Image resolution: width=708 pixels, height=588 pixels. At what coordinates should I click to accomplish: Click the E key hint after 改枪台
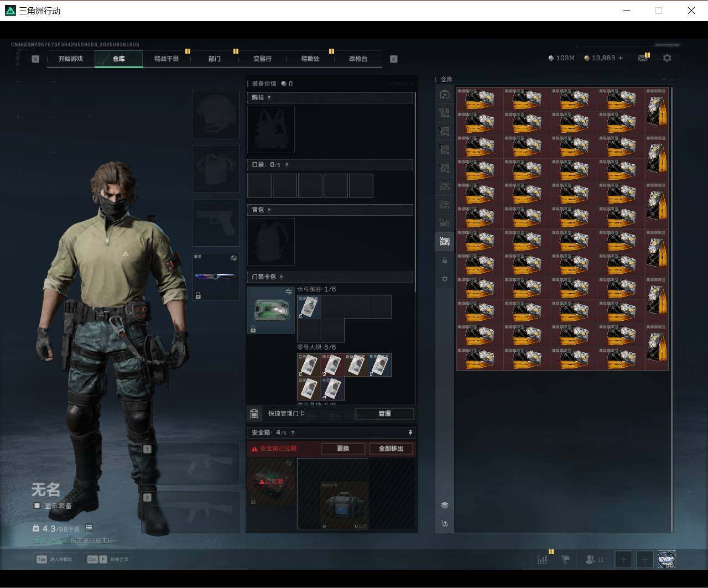394,59
